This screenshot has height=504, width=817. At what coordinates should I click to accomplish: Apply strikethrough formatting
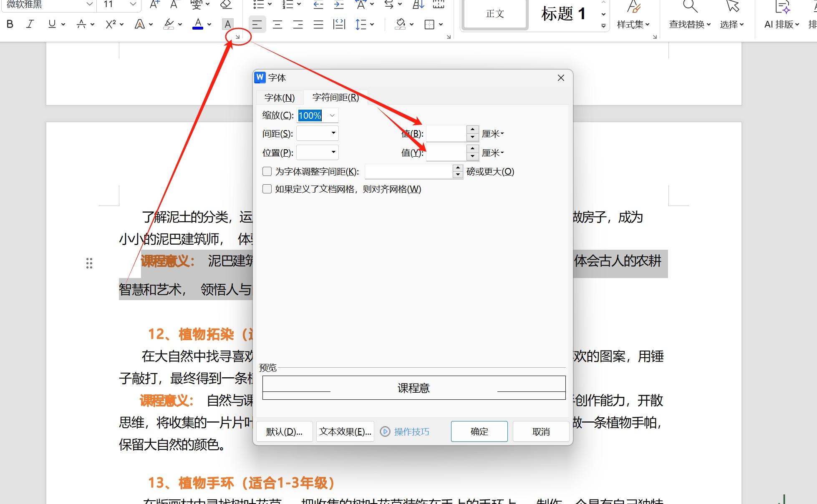coord(81,24)
